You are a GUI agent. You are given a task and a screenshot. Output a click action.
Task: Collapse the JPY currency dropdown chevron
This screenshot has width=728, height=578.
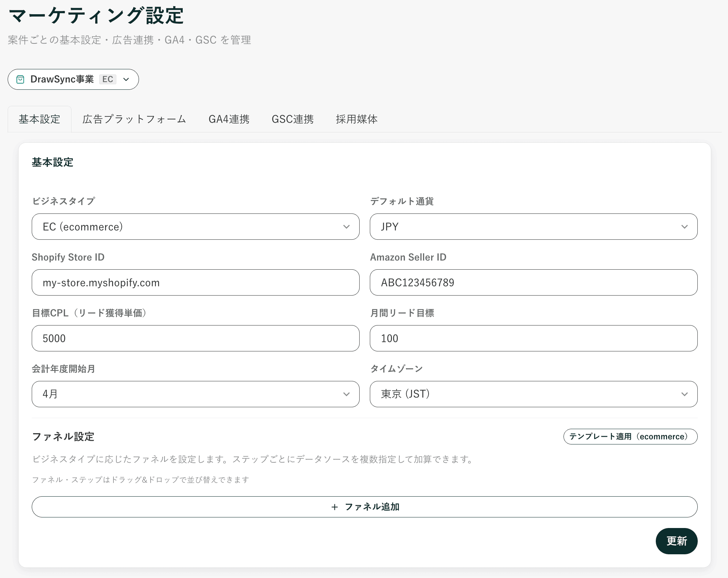(x=685, y=227)
